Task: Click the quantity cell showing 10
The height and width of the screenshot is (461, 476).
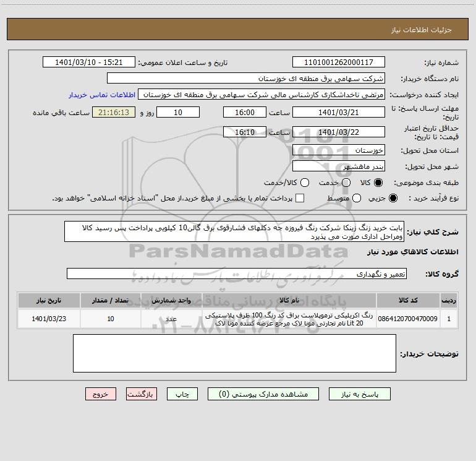Action: click(x=111, y=319)
